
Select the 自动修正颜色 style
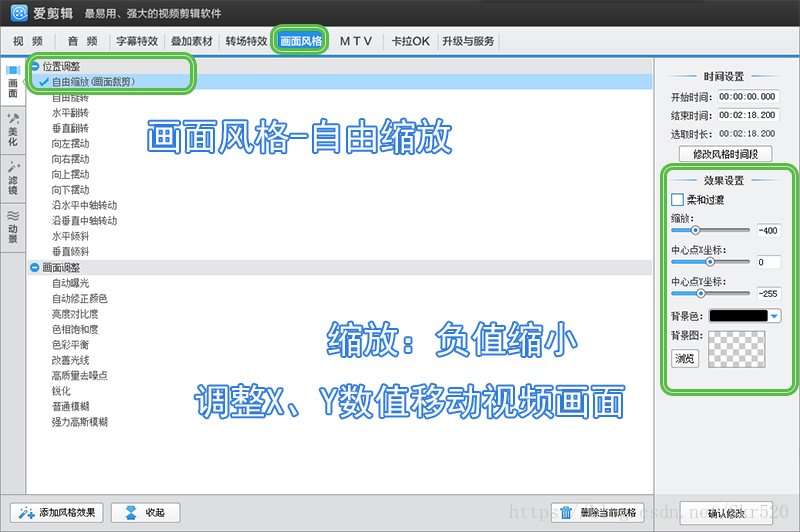[x=80, y=298]
